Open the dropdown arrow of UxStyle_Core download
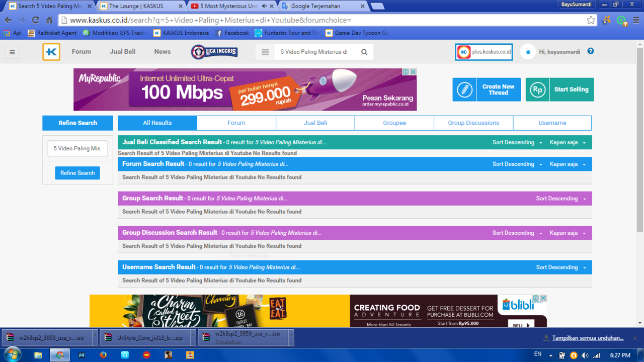This screenshot has height=362, width=644. (x=193, y=338)
